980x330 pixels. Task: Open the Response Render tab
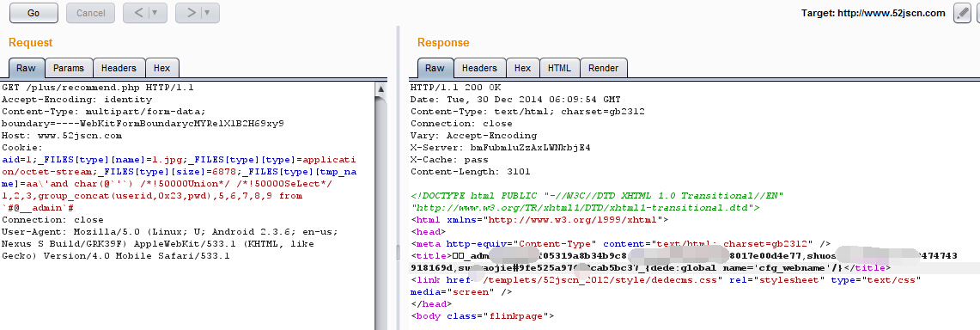pos(603,68)
